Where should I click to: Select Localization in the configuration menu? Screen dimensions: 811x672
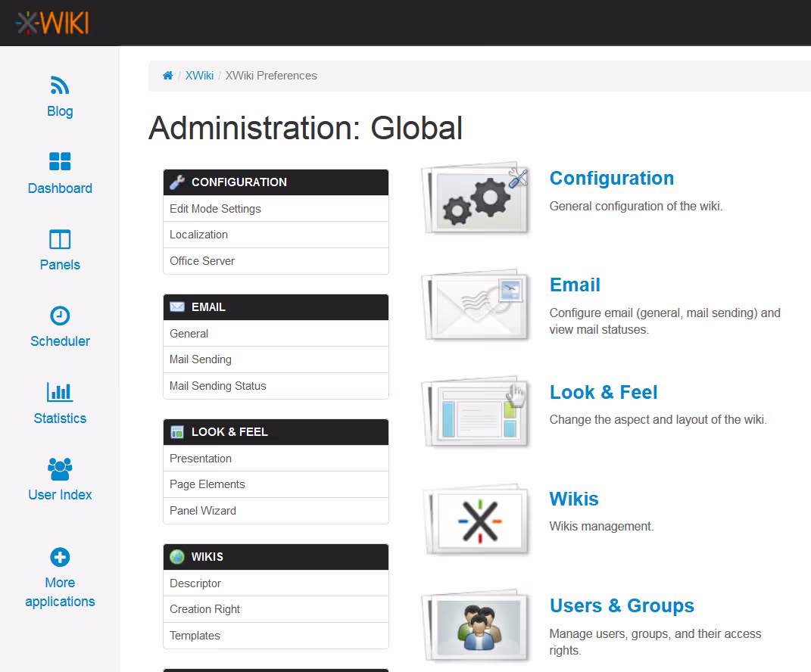point(199,235)
